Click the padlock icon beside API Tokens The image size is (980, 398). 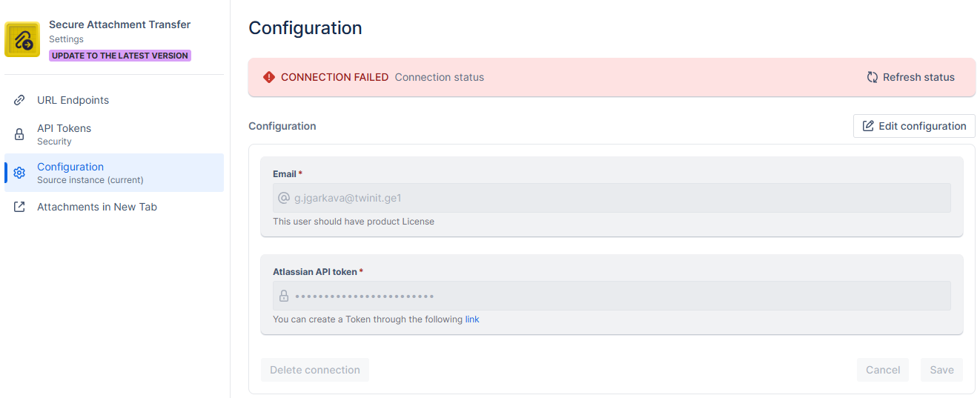point(20,134)
